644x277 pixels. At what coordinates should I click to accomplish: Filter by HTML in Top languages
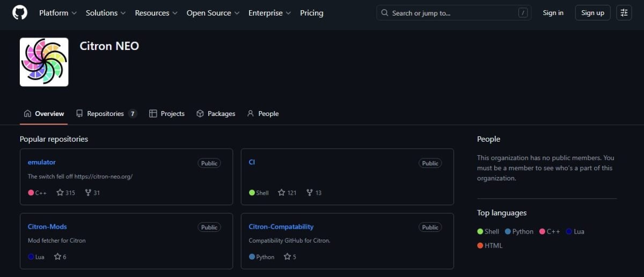(490, 245)
